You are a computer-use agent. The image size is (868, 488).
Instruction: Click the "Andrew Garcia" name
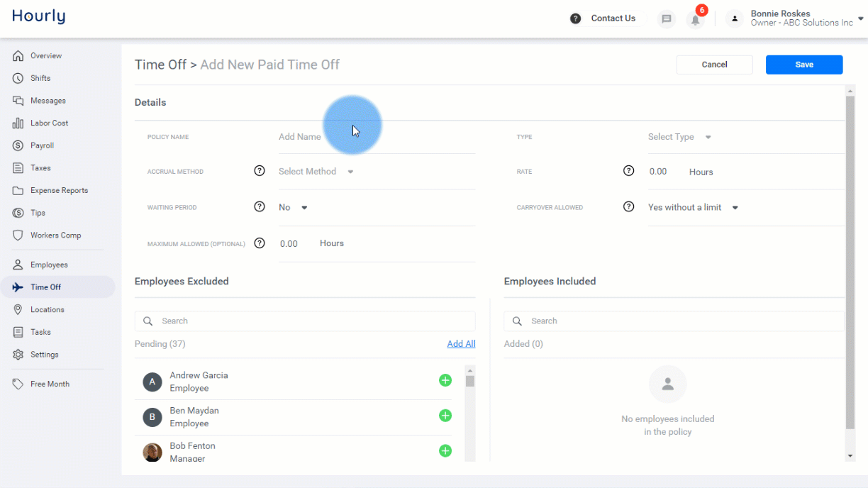pyautogui.click(x=199, y=375)
